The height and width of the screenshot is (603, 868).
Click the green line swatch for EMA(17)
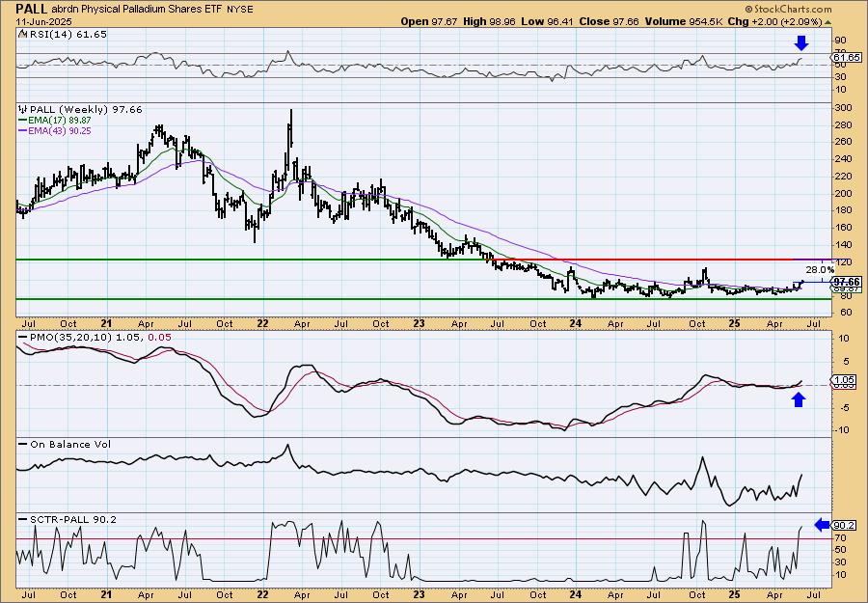pos(23,121)
